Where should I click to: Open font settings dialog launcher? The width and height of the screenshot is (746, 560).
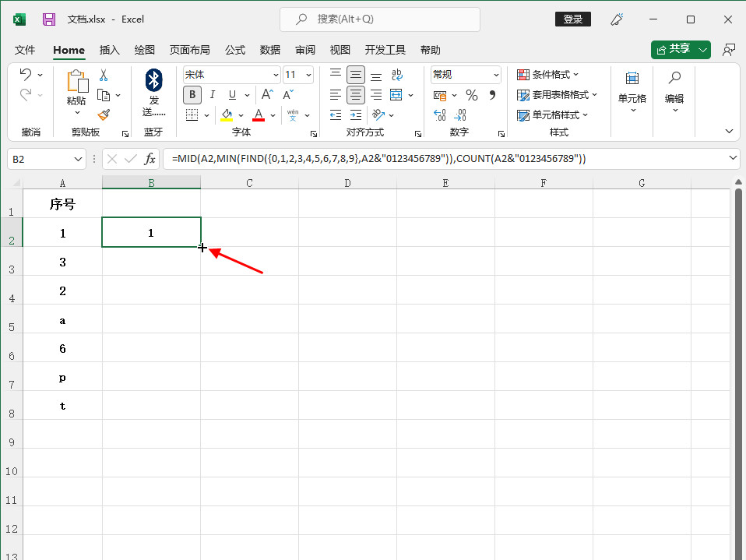pos(314,134)
